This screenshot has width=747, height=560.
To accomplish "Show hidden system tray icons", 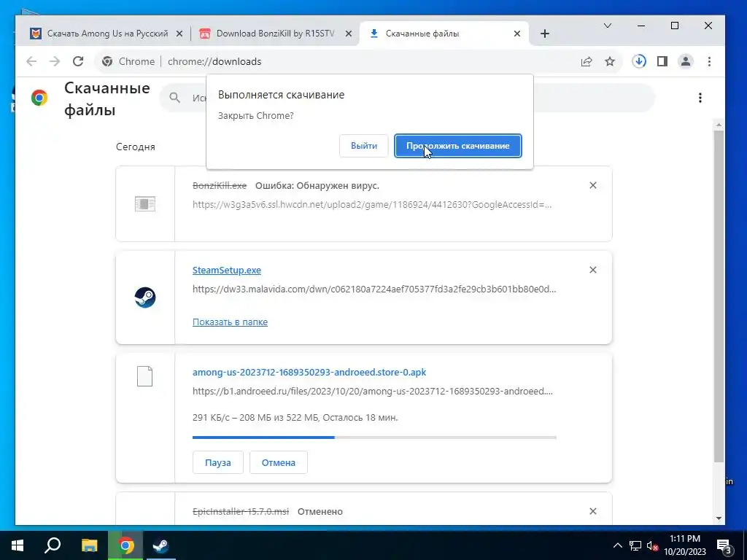I will tap(617, 545).
